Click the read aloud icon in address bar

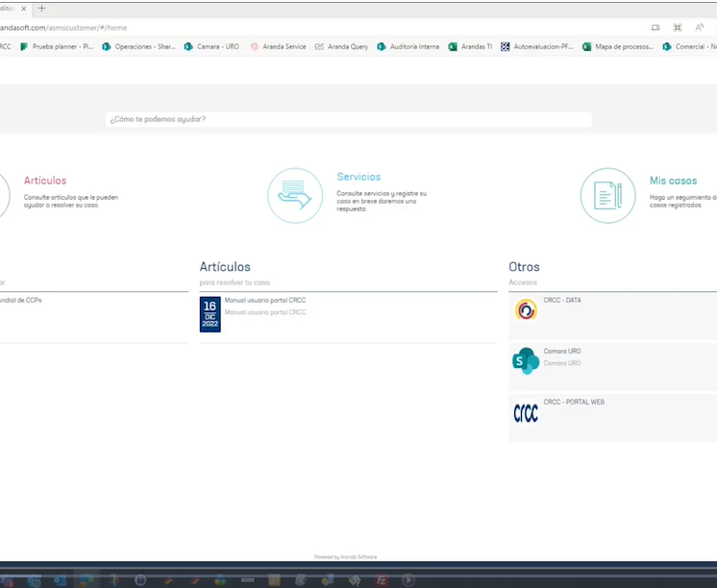tap(699, 28)
